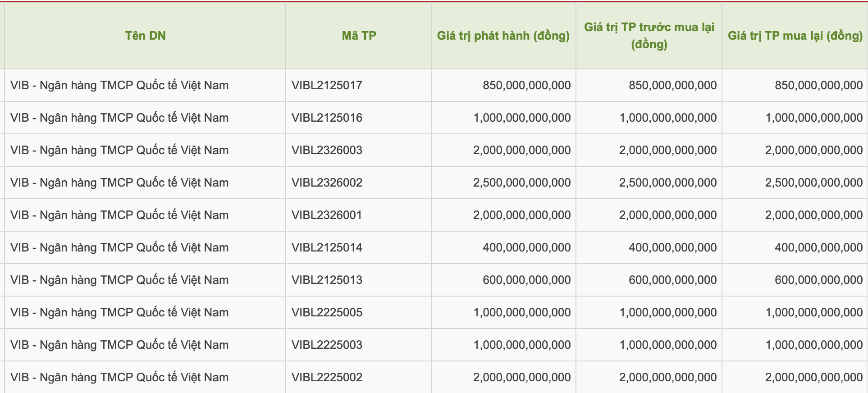This screenshot has width=868, height=393.
Task: Click the company name in VIBL2225003 row
Action: coord(119,345)
